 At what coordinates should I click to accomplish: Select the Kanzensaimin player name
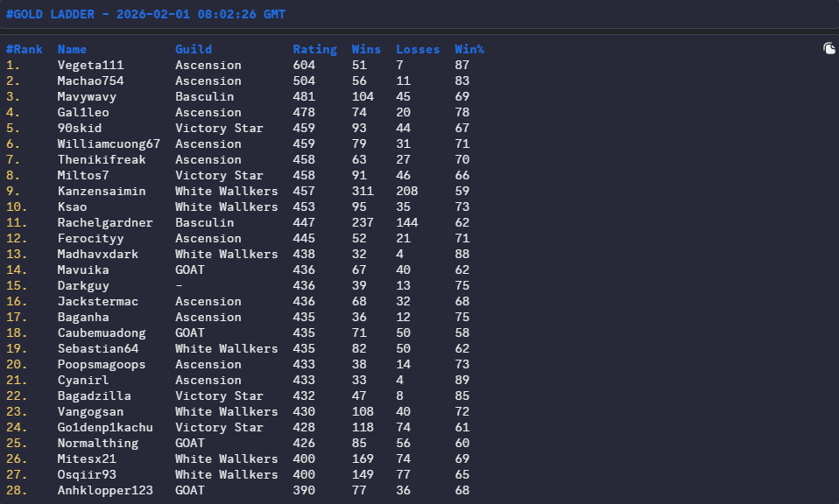point(102,192)
